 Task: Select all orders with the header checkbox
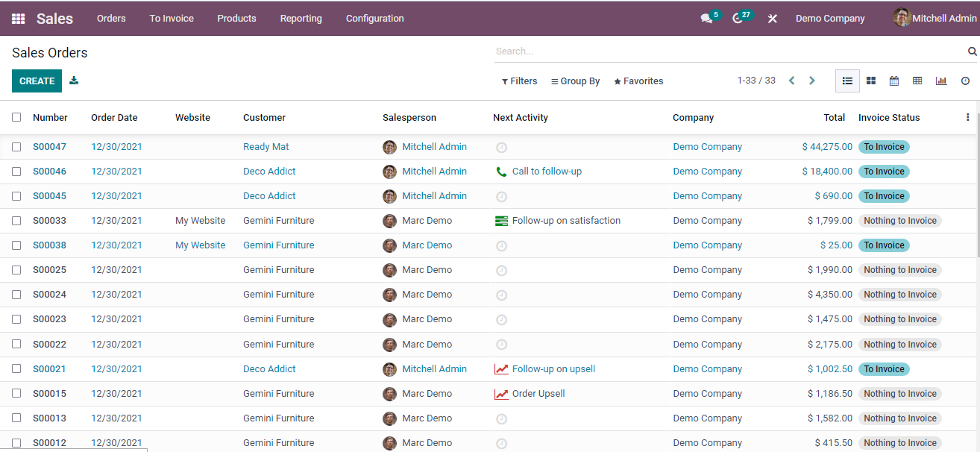(x=16, y=117)
